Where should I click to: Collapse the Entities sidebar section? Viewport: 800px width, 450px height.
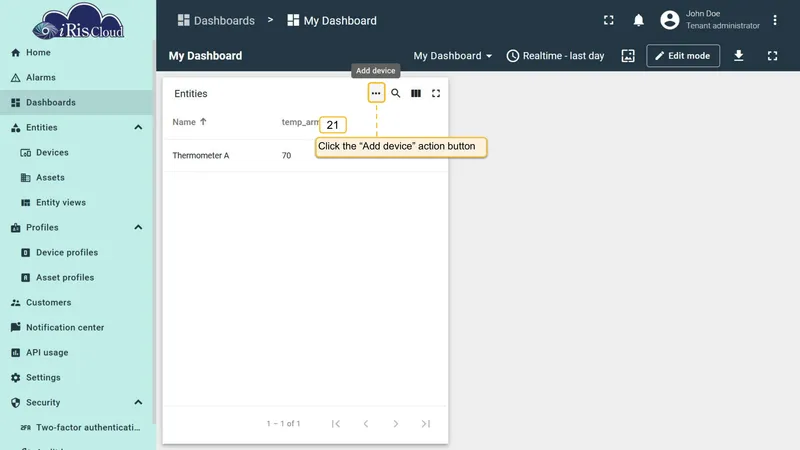pos(138,128)
